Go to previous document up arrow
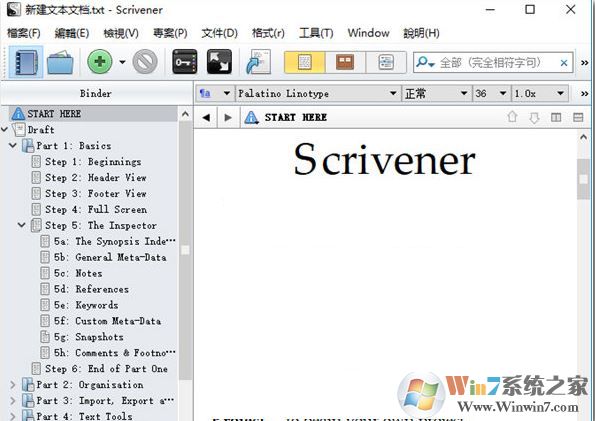 [x=512, y=117]
